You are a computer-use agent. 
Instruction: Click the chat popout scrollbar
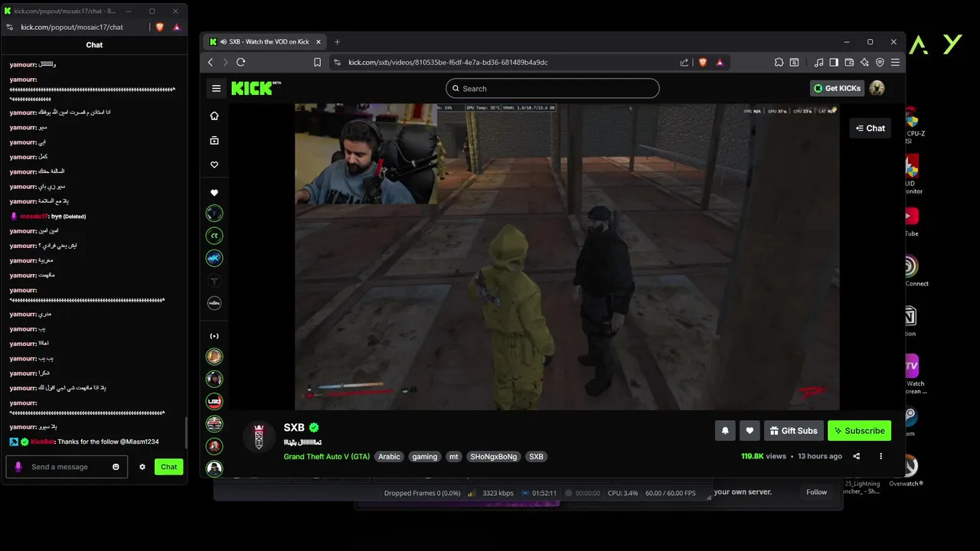click(185, 435)
